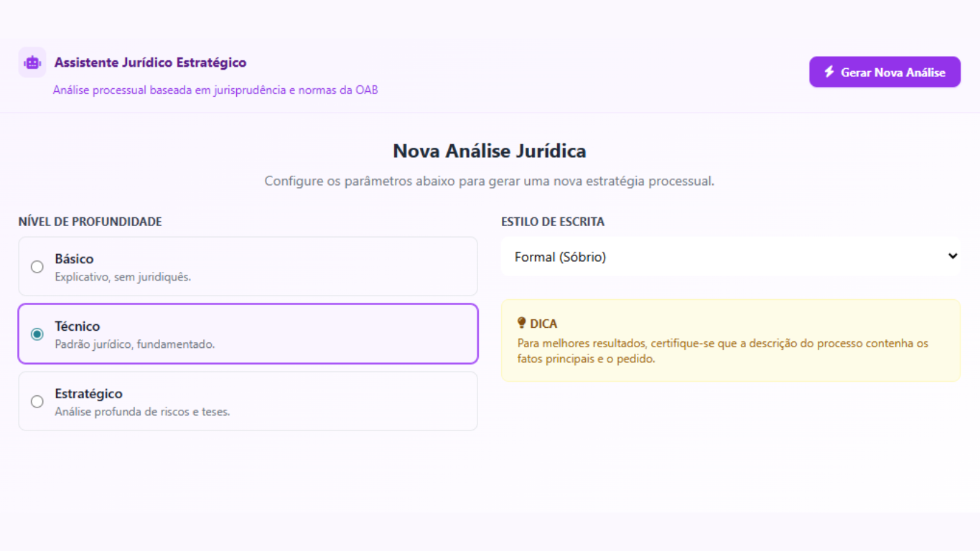Click the Assistente Jurídico Estratégico title link
This screenshot has width=980, height=551.
click(150, 62)
